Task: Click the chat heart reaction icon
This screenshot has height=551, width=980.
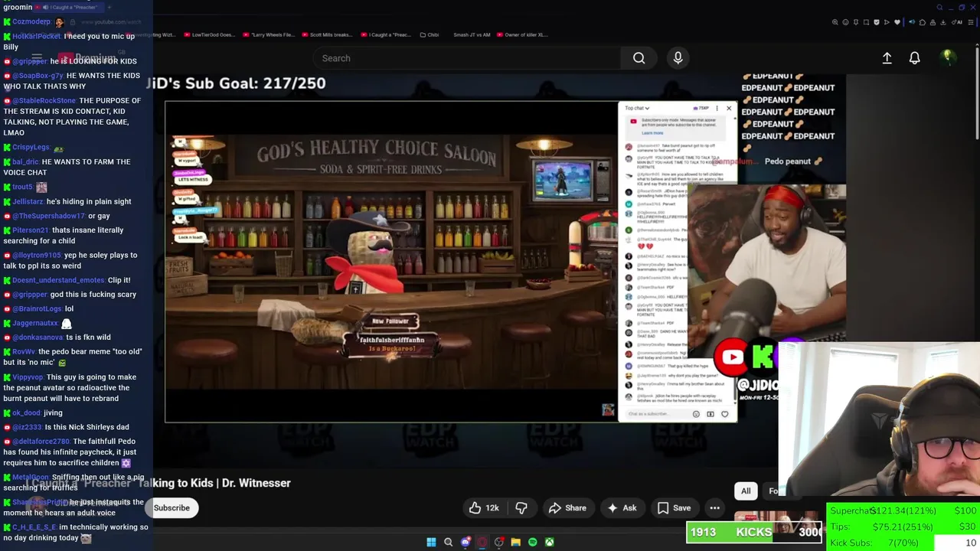Action: click(x=724, y=414)
